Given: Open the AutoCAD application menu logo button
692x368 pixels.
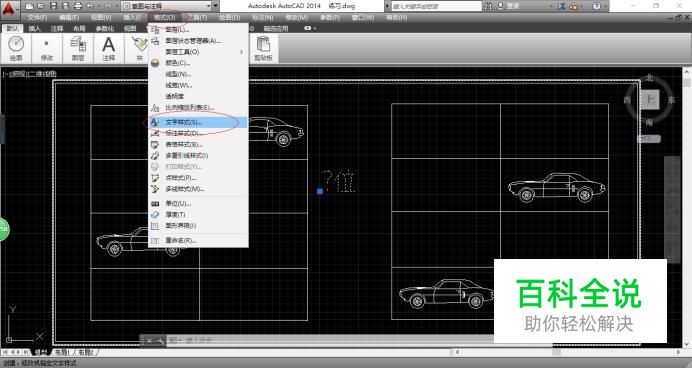Looking at the screenshot, I should pos(10,9).
